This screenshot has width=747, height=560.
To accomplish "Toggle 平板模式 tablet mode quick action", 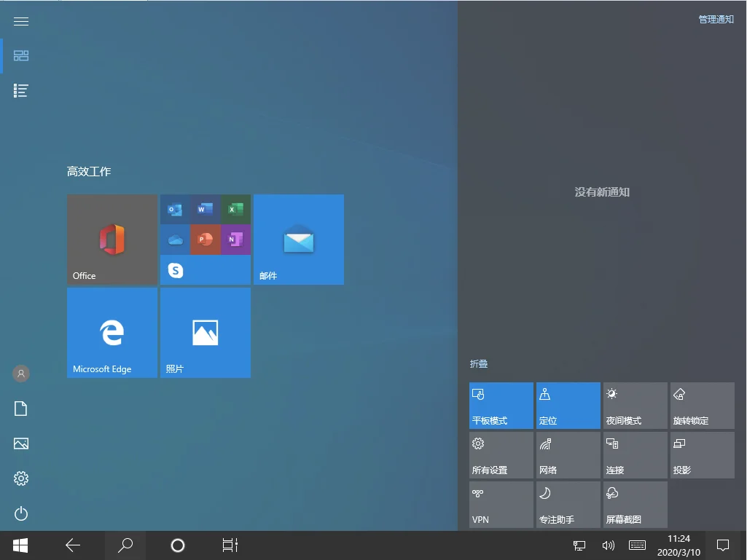I will (501, 406).
